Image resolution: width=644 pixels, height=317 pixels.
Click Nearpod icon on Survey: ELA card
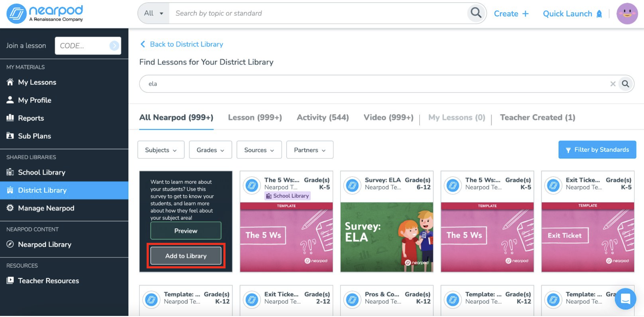pos(352,185)
